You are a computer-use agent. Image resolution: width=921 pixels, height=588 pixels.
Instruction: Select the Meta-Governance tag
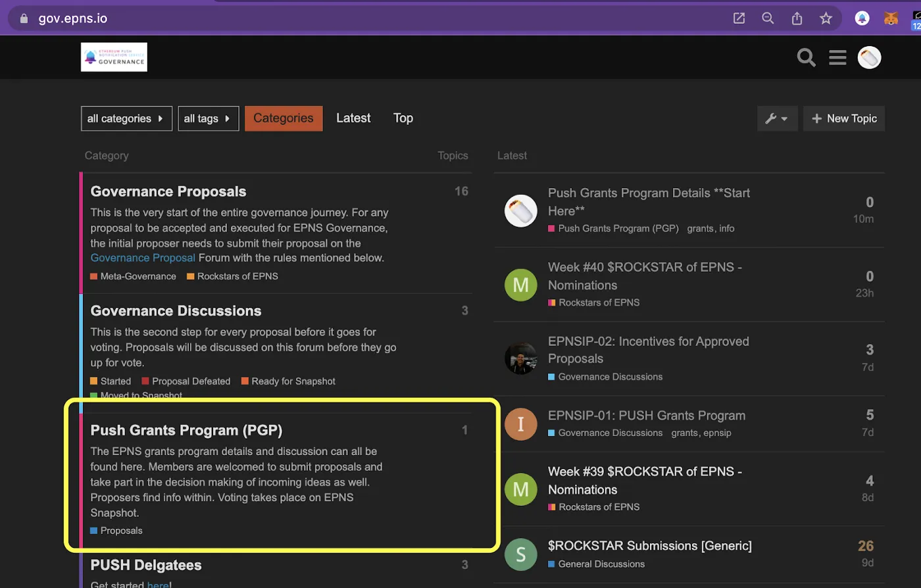137,276
